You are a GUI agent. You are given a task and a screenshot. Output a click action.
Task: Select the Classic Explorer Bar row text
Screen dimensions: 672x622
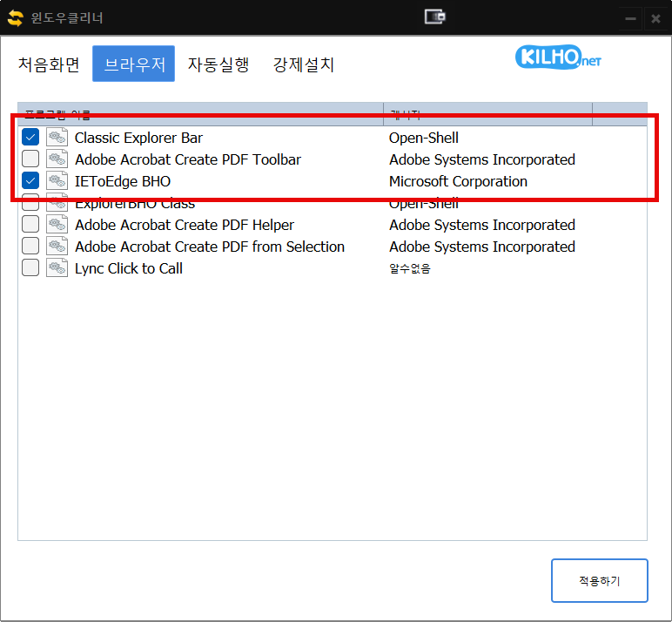138,138
